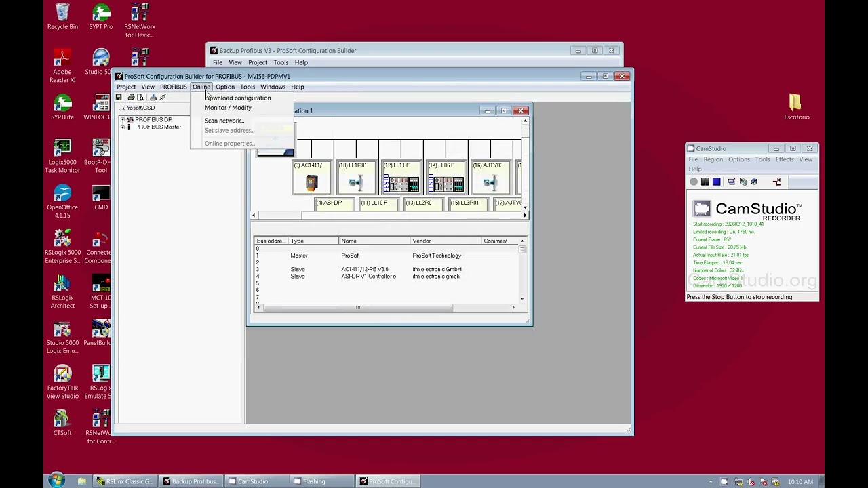Viewport: 868px width, 488px height.
Task: Select the ProSoft Technology master row
Action: (x=387, y=256)
